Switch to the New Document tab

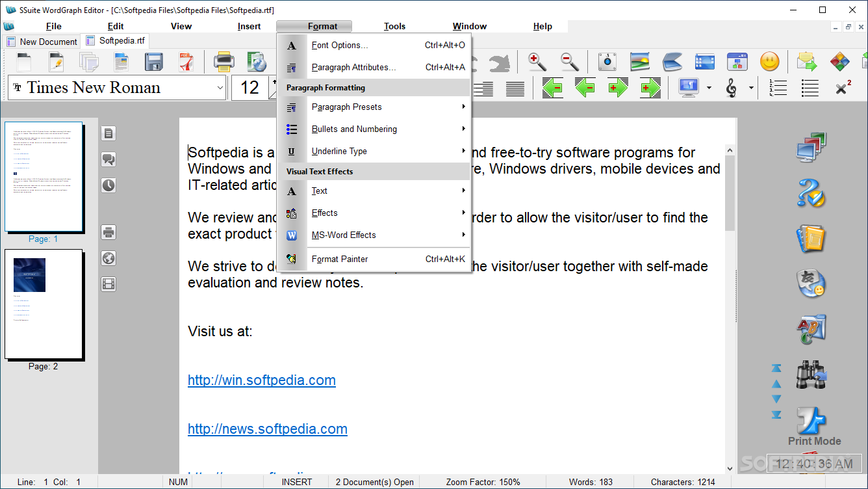42,42
